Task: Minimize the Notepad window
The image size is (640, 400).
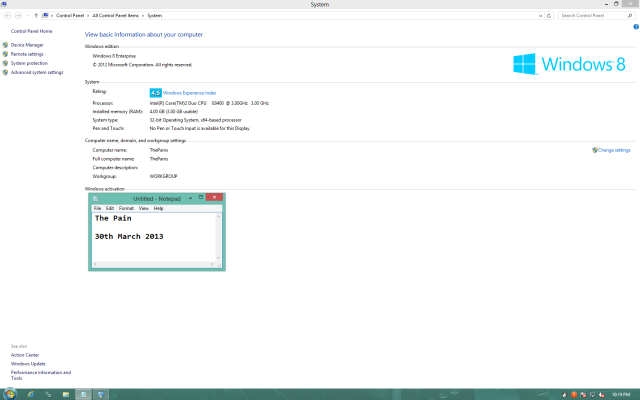Action: (190, 198)
